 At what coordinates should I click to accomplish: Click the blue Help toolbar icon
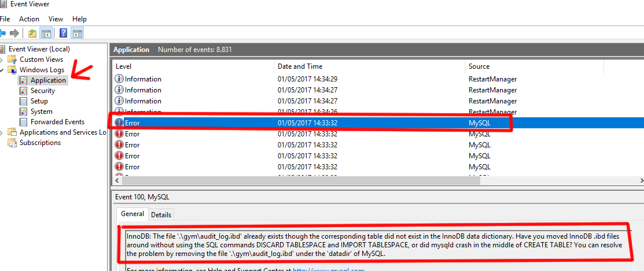pyautogui.click(x=63, y=33)
